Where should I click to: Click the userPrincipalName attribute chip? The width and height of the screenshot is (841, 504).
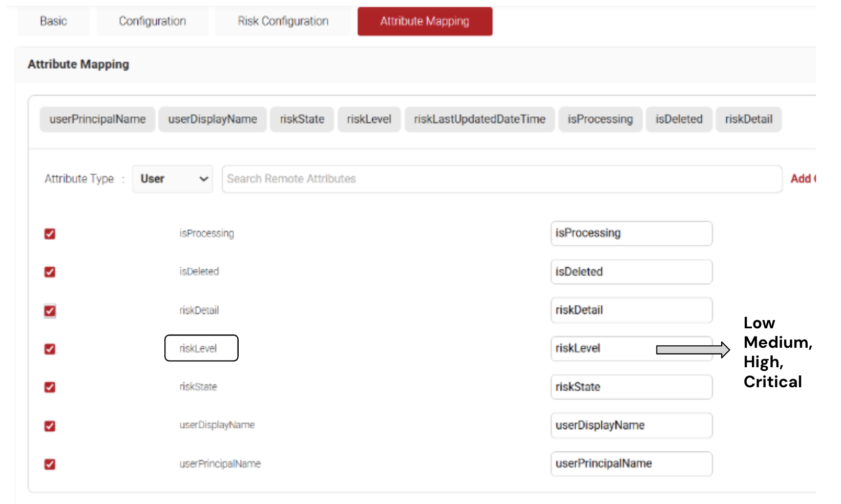(x=97, y=119)
